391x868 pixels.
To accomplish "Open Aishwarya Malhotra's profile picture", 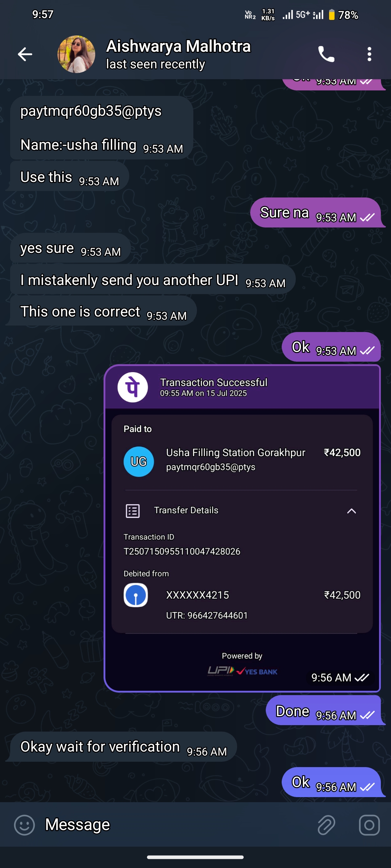I will click(x=76, y=54).
